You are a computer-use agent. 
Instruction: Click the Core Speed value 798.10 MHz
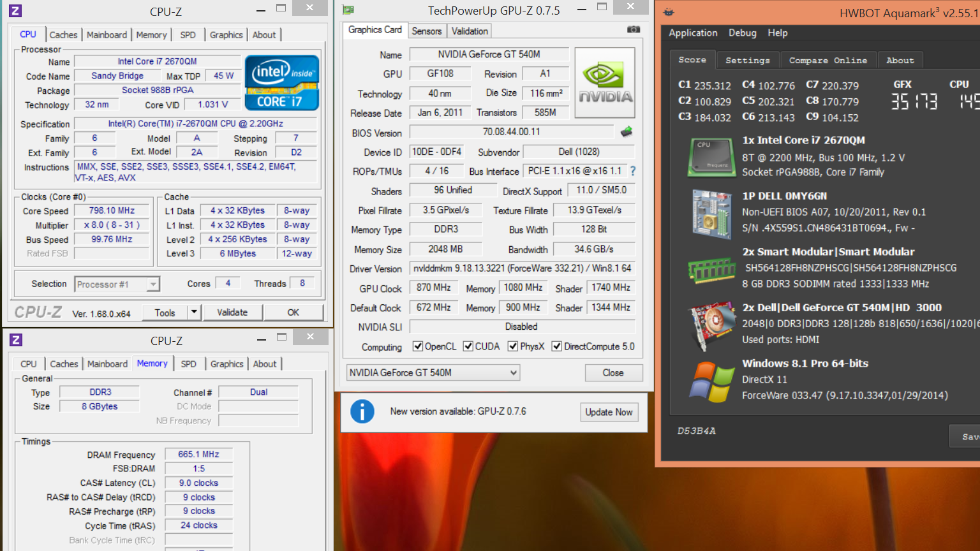click(112, 210)
